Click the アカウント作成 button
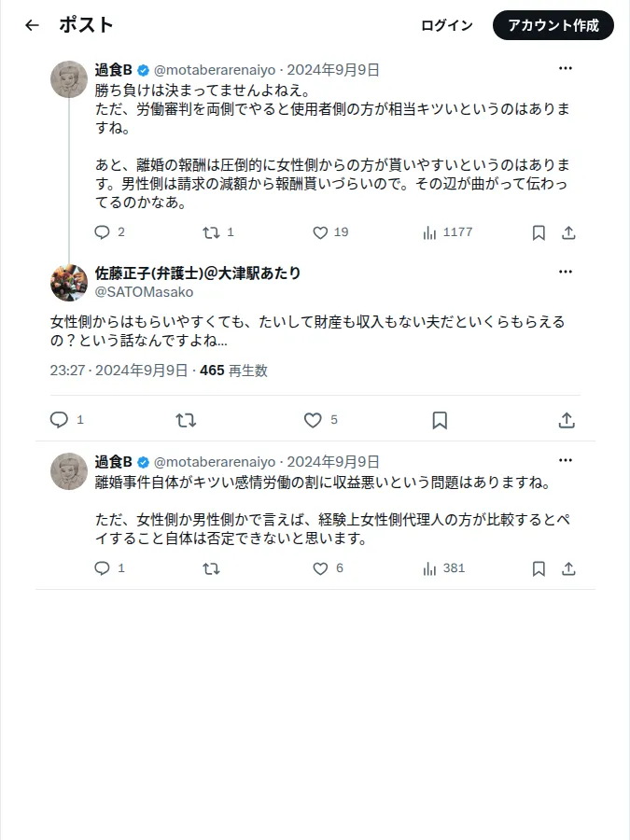This screenshot has width=630, height=840. 553,25
